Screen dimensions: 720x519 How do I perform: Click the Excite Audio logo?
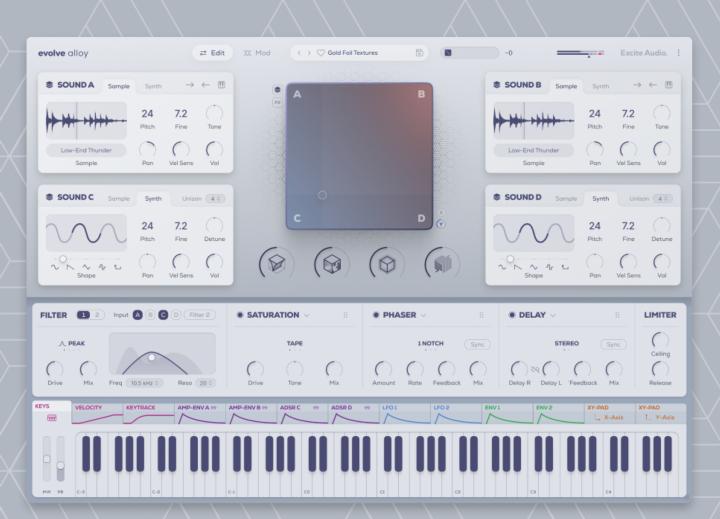(643, 53)
